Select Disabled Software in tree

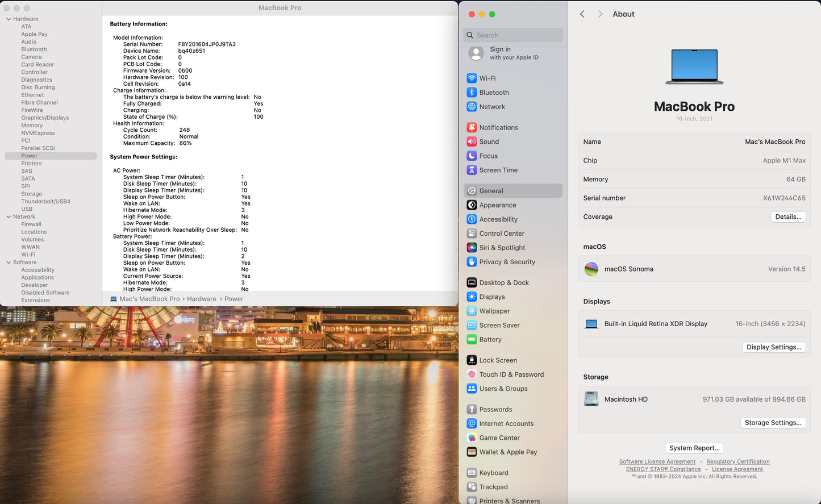[x=45, y=293]
